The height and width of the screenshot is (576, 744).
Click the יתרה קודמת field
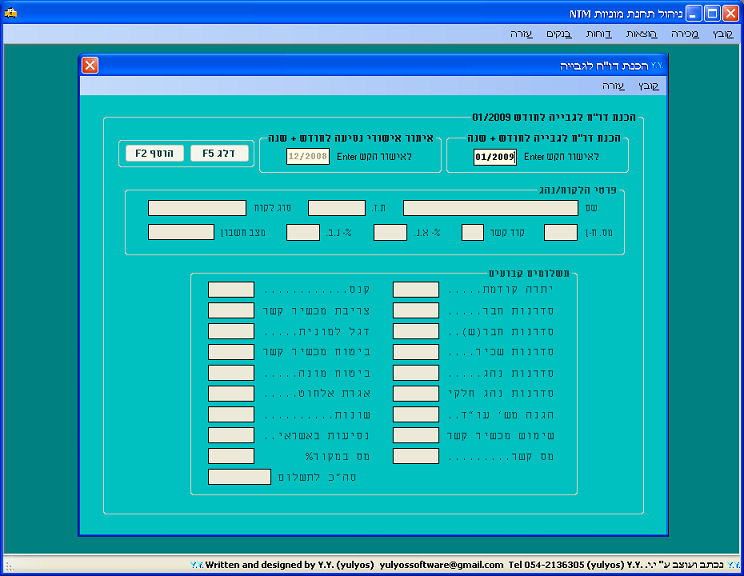(x=416, y=289)
